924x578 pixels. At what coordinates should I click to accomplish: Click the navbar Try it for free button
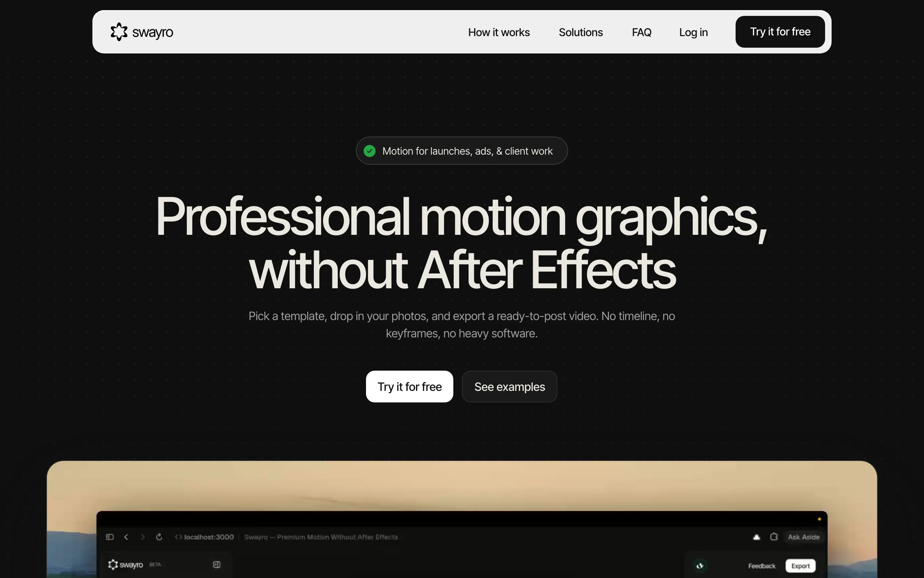pos(780,32)
